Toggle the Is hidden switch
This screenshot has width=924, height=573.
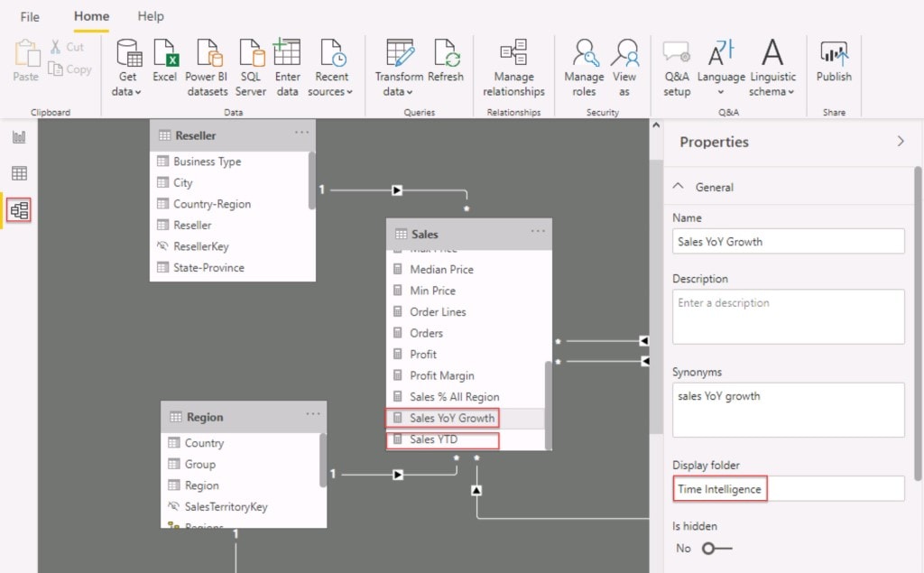pyautogui.click(x=716, y=549)
